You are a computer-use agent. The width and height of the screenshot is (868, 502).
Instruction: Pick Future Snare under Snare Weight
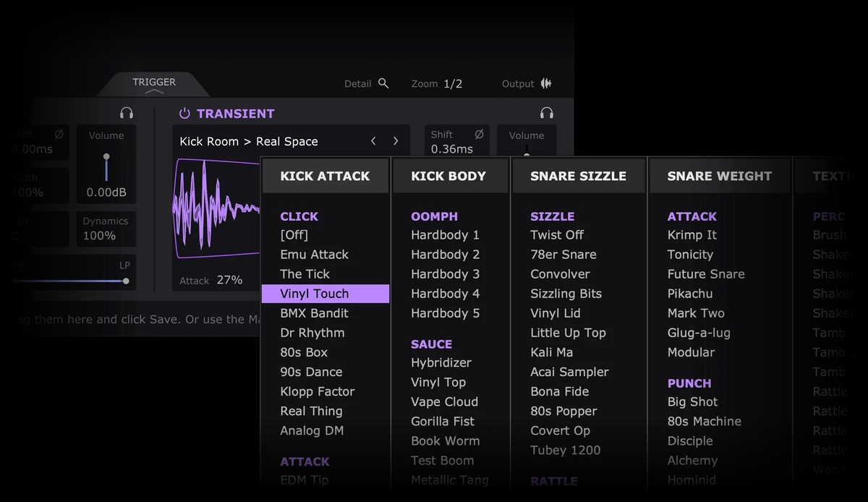(705, 274)
